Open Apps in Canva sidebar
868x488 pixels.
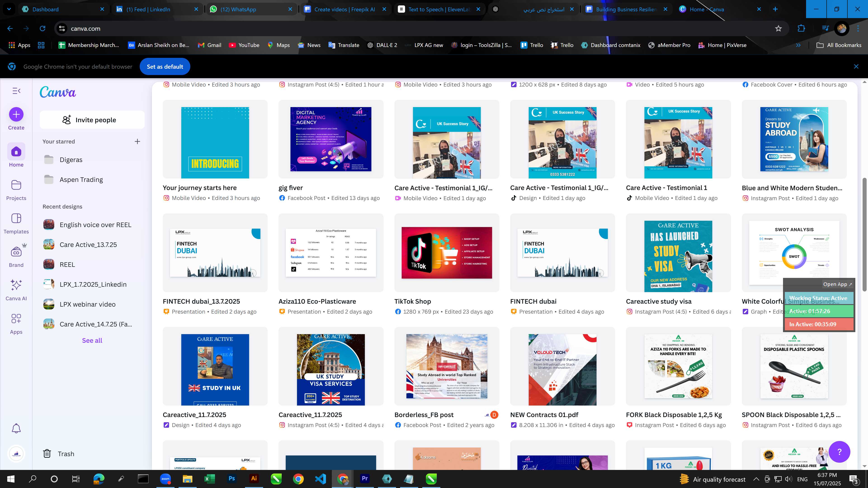(16, 323)
